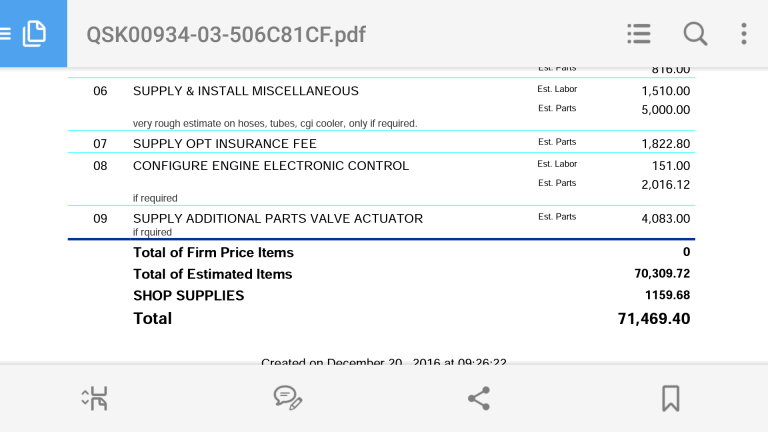
Task: Tap SUPPLY OPT INSURANCE FEE row
Action: click(381, 144)
